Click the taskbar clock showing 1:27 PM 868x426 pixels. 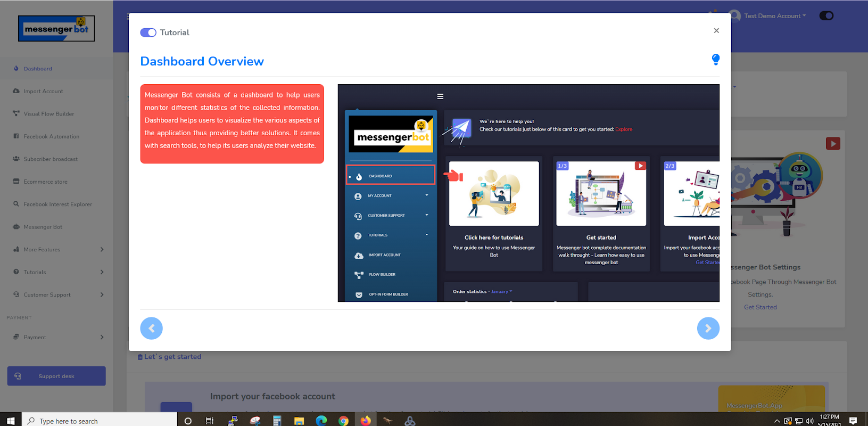pyautogui.click(x=829, y=420)
